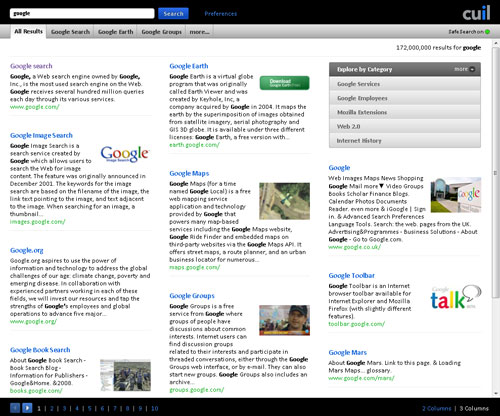Switch layout to 3 Columns
The width and height of the screenshot is (500, 416).
coord(474,408)
